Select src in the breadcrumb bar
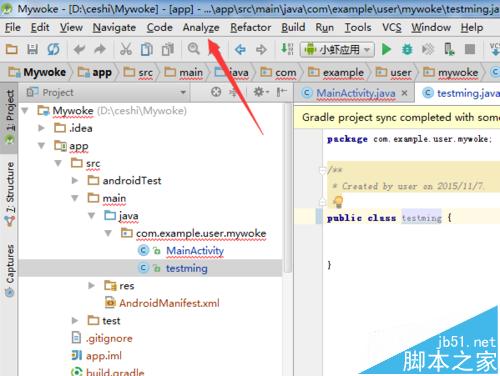 (x=138, y=72)
